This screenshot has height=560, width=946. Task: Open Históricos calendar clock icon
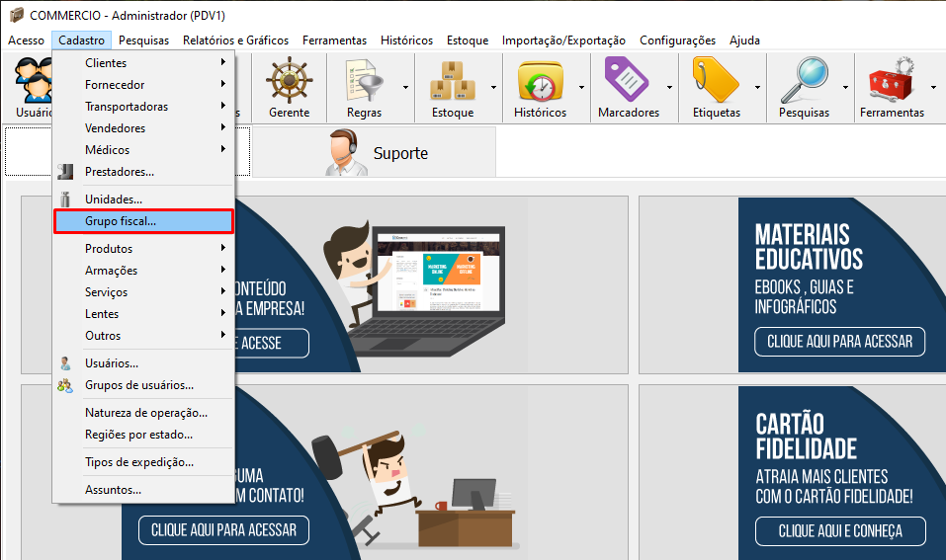[x=540, y=80]
